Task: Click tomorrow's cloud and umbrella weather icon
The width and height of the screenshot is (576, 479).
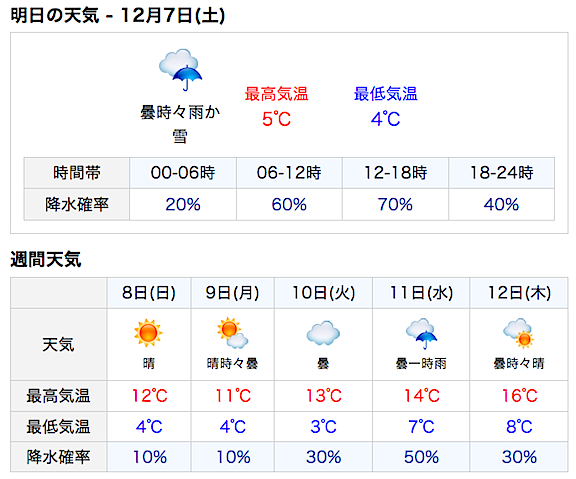Action: point(180,69)
